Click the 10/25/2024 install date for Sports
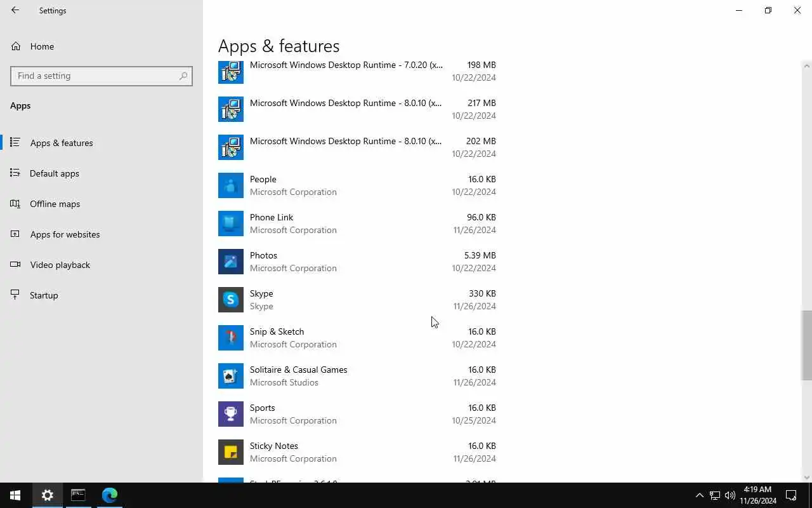 point(474,420)
